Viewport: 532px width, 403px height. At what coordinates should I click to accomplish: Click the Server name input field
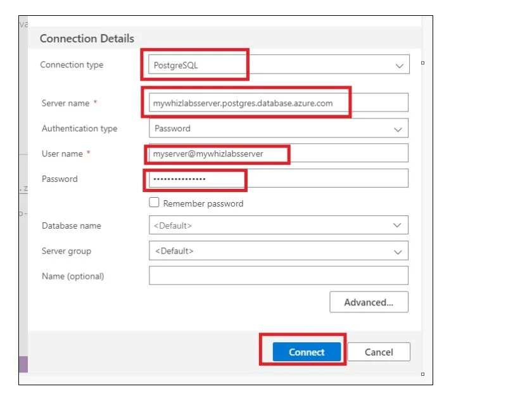point(278,103)
